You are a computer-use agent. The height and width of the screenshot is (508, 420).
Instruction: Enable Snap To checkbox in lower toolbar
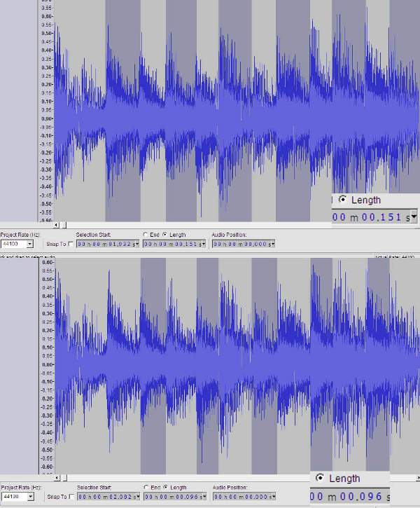tap(71, 497)
